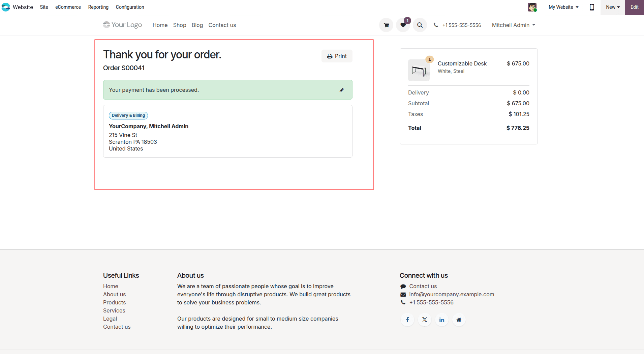Click the website home social icon
Screen dimensions: 644x354
tap(459, 320)
